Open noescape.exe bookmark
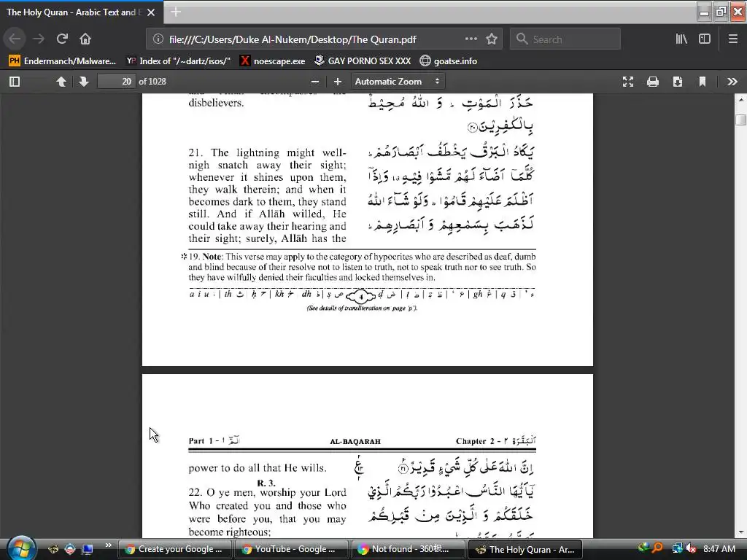Screen dimensions: 747x560 pos(273,61)
